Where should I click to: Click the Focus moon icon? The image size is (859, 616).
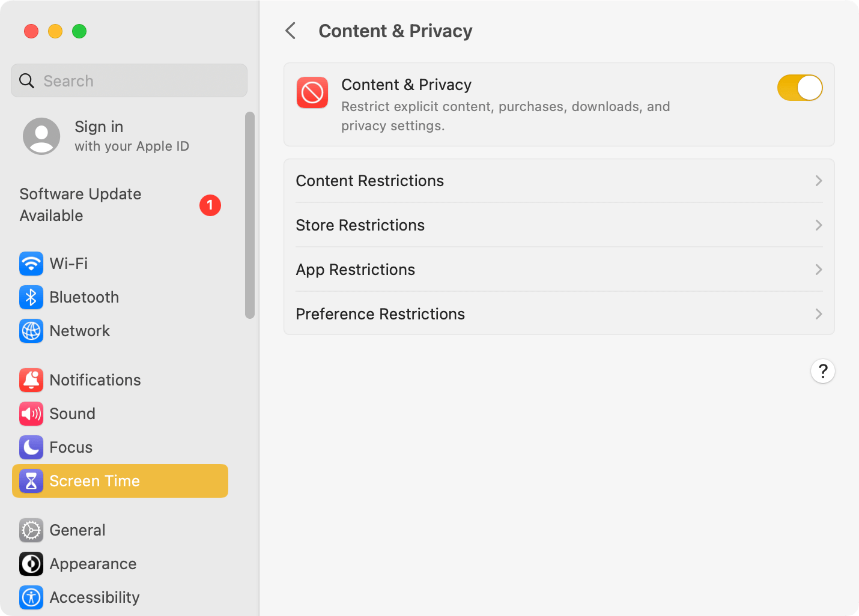point(31,447)
